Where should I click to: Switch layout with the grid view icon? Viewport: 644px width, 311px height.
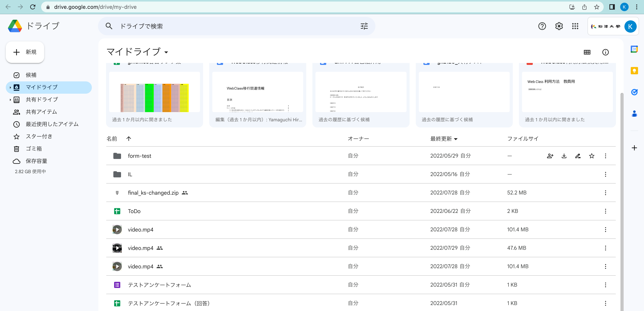point(587,52)
